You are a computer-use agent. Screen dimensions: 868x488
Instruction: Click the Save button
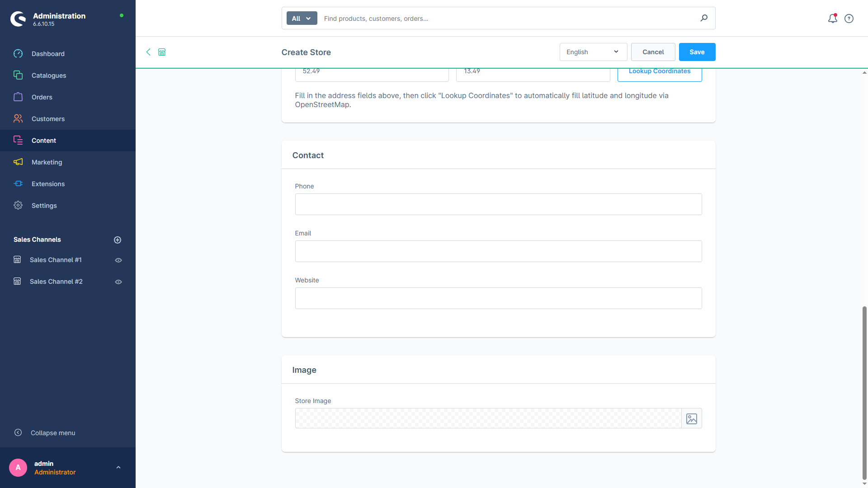(x=697, y=52)
